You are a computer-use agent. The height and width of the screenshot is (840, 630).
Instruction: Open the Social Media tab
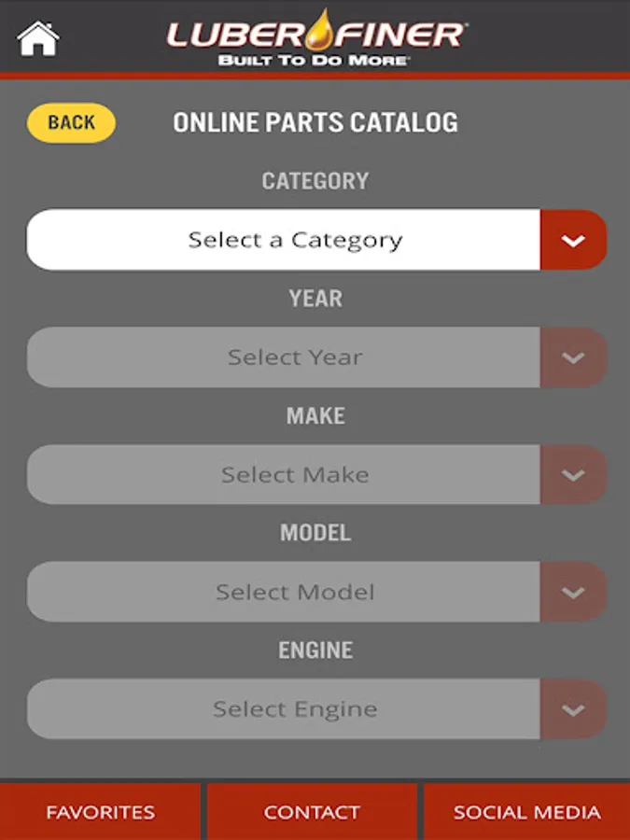(526, 812)
